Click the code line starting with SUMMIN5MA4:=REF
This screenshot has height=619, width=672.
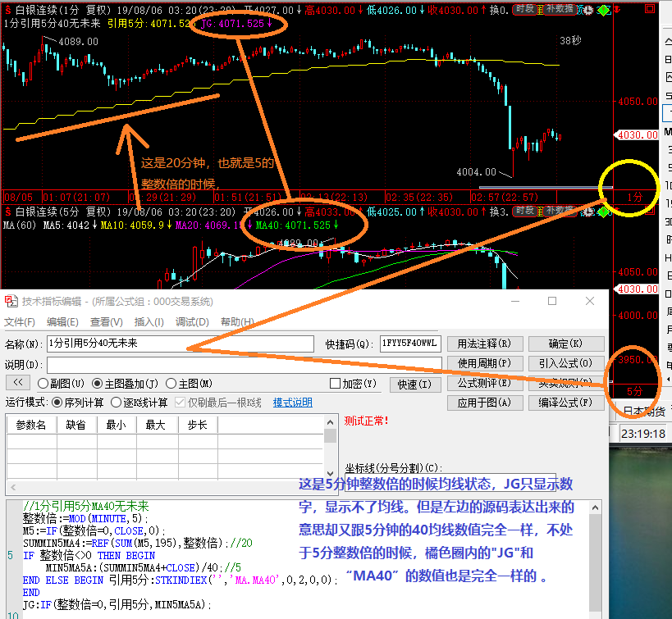click(138, 544)
